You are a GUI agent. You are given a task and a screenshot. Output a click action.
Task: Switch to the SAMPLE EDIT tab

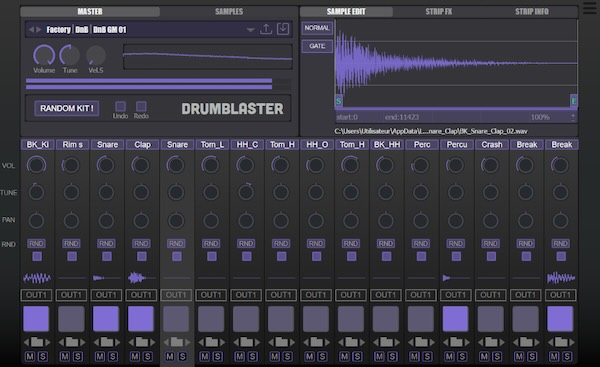tap(346, 11)
